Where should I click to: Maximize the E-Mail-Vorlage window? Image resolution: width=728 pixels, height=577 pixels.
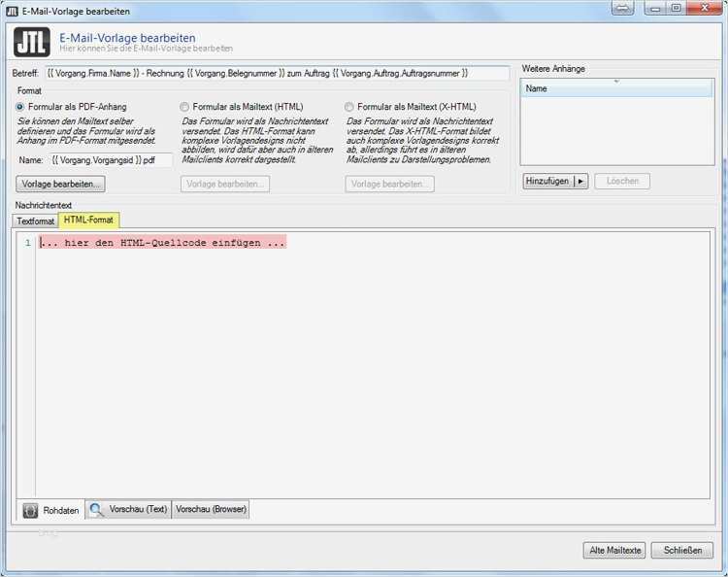point(676,8)
